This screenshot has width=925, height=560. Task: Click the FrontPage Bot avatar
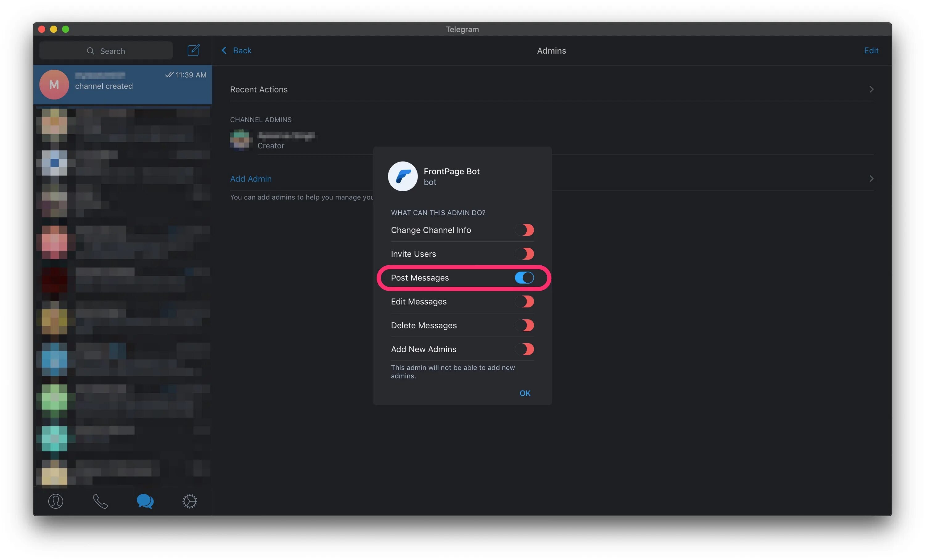[x=402, y=176]
